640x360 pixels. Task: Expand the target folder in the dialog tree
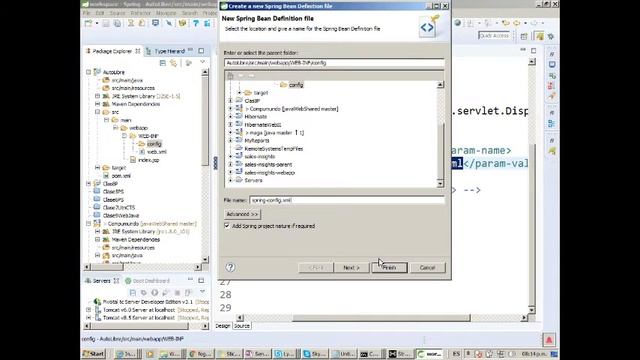coord(240,93)
